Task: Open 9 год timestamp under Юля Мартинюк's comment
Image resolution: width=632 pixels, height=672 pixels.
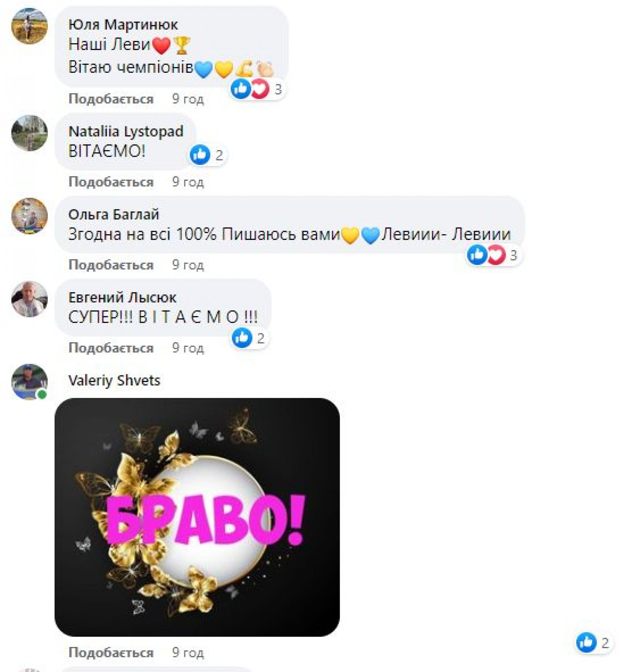Action: click(x=188, y=99)
